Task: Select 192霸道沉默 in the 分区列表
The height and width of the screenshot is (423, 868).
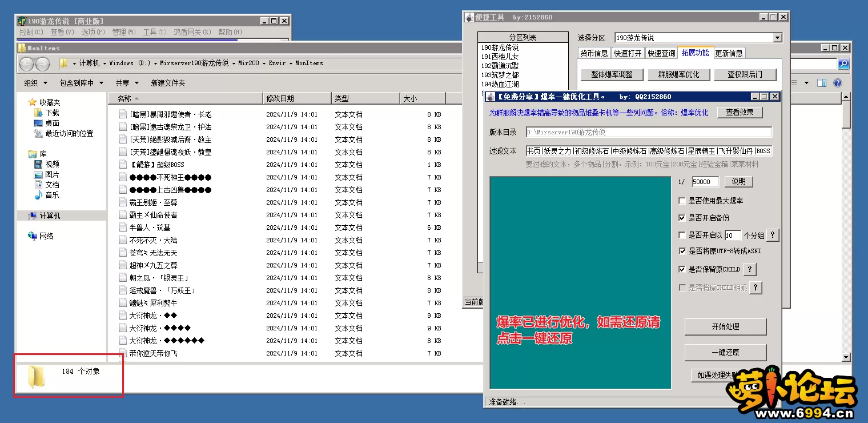Action: (500, 66)
